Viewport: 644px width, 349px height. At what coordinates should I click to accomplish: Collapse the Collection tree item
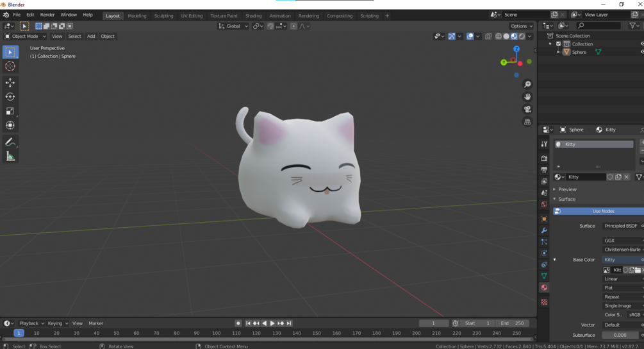[x=550, y=44]
